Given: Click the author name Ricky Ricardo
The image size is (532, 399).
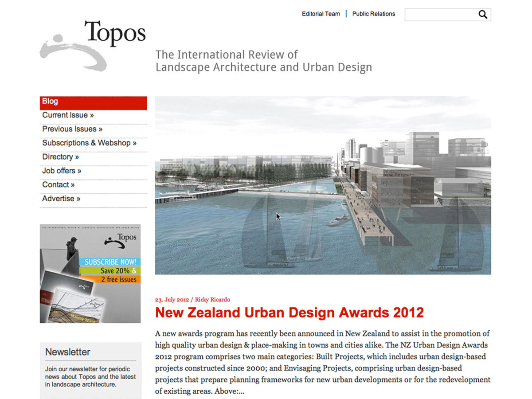Looking at the screenshot, I should point(213,300).
